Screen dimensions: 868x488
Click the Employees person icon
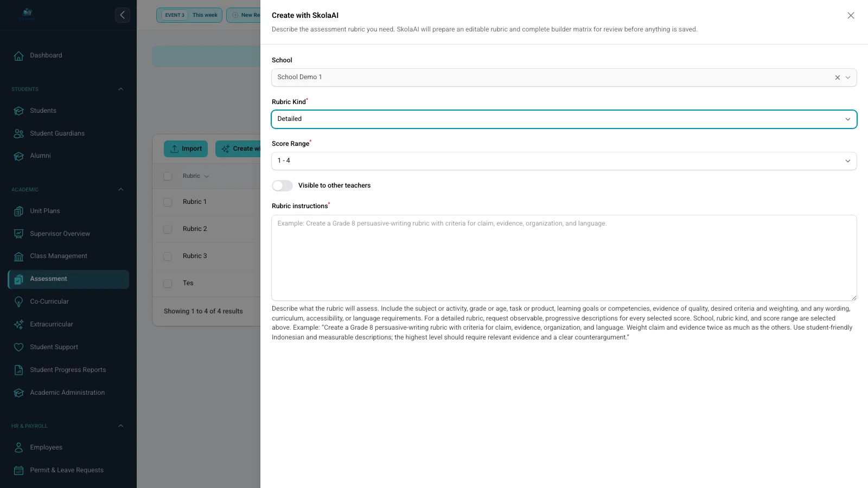tap(19, 447)
